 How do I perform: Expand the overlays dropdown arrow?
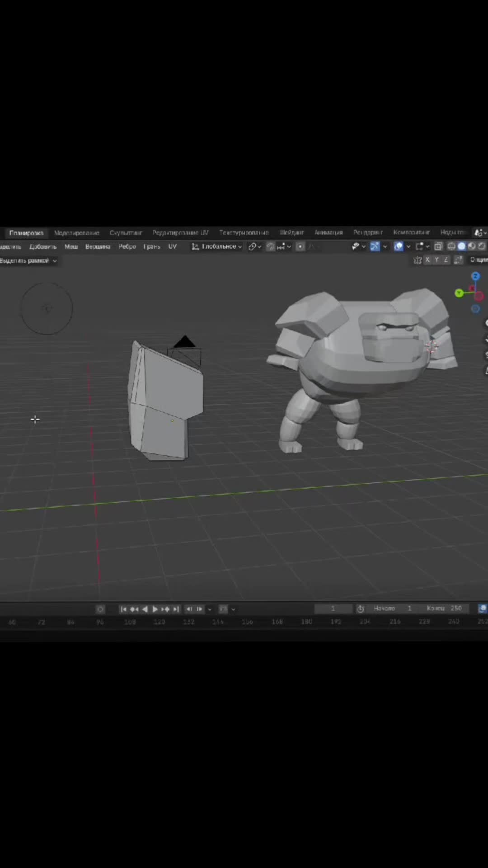pos(408,247)
